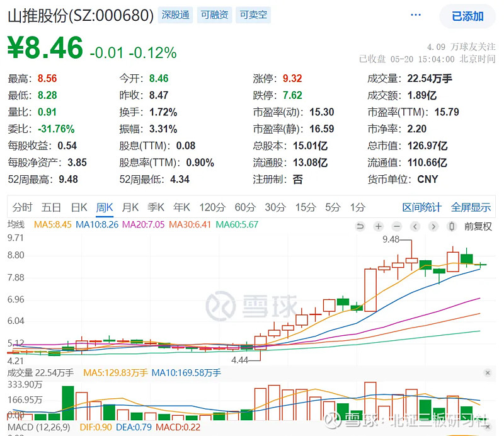Open the three-dot more options menu

(x=416, y=15)
